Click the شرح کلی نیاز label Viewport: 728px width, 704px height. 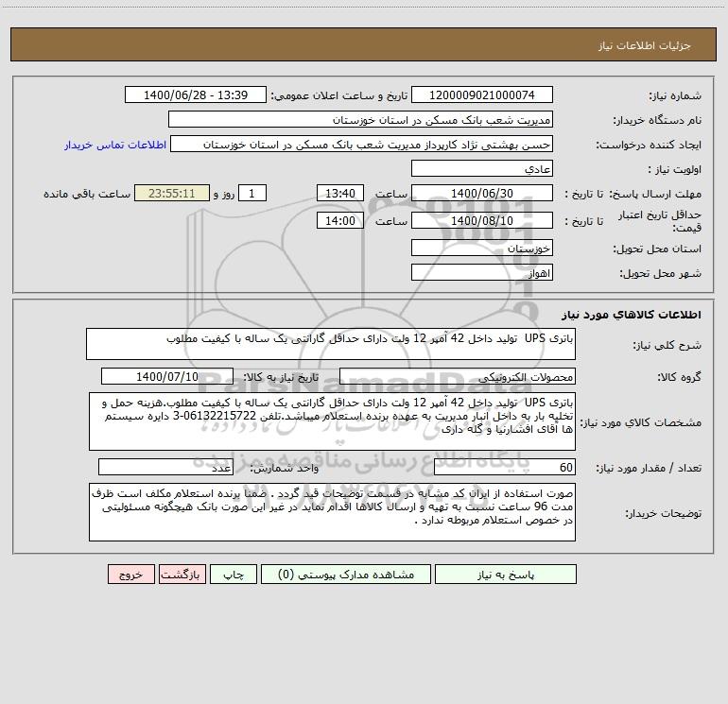667,345
